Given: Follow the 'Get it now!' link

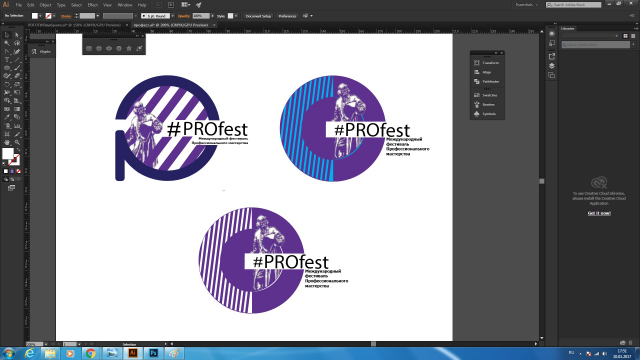Looking at the screenshot, I should (x=599, y=213).
